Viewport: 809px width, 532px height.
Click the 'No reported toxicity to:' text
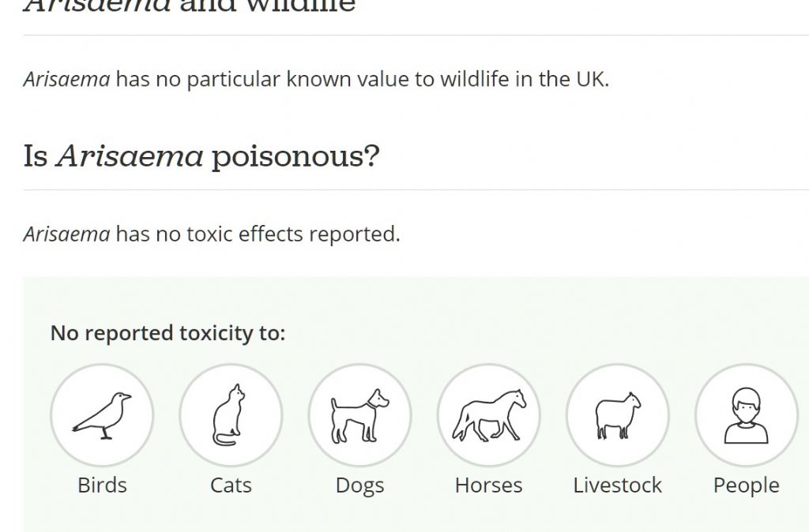167,333
